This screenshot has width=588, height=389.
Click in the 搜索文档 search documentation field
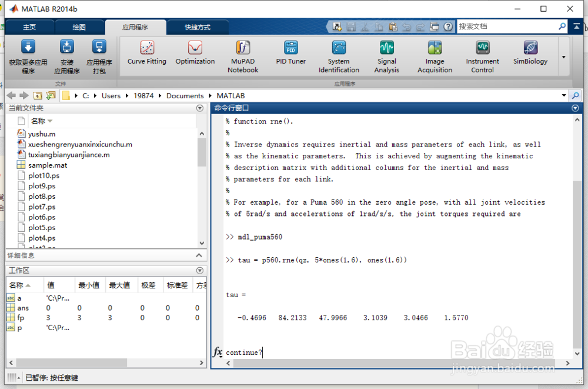click(507, 26)
